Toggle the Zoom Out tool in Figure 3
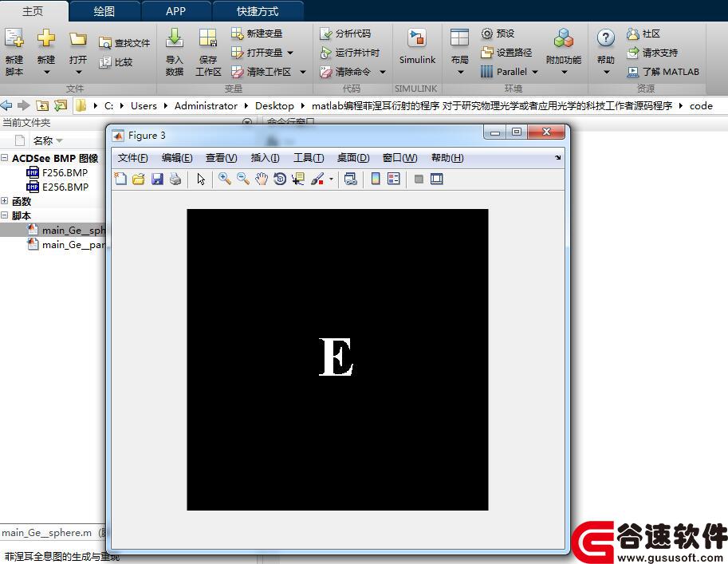The image size is (728, 564). pyautogui.click(x=243, y=179)
